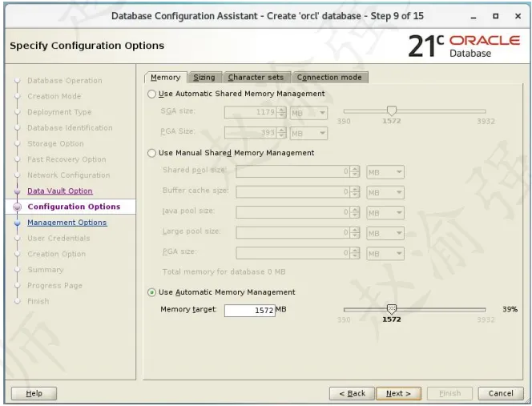Click the Fast Recovery Option step
Image resolution: width=532 pixels, height=406 pixels.
[x=66, y=159]
